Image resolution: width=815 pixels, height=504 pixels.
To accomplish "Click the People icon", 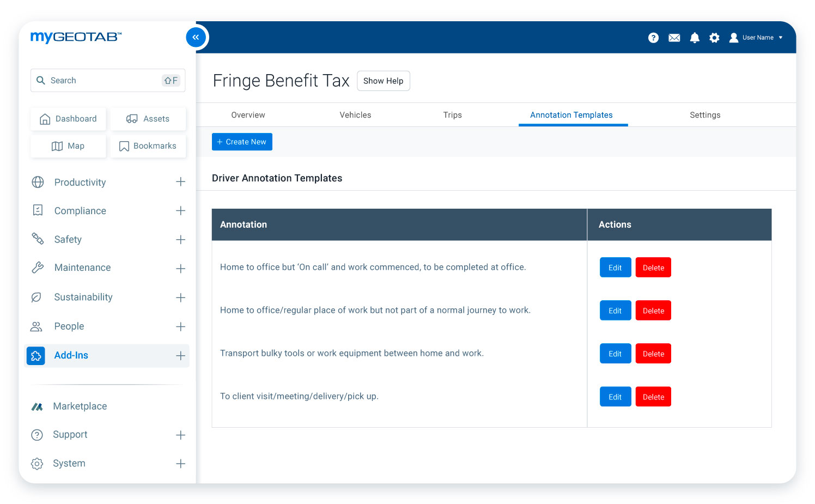I will coord(36,326).
